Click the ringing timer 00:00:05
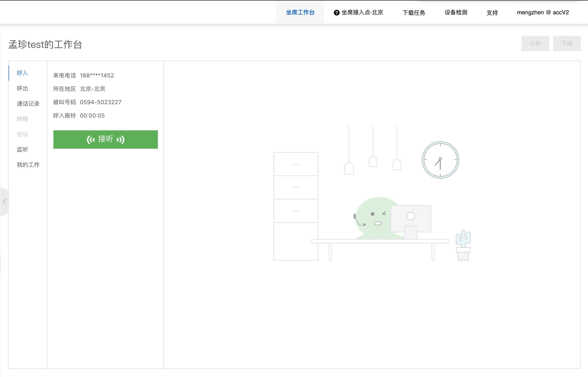This screenshot has height=377, width=588. [x=92, y=116]
